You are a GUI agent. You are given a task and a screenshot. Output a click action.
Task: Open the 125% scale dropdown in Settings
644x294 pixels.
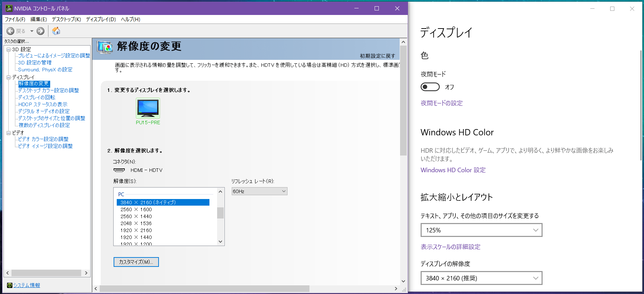[482, 230]
